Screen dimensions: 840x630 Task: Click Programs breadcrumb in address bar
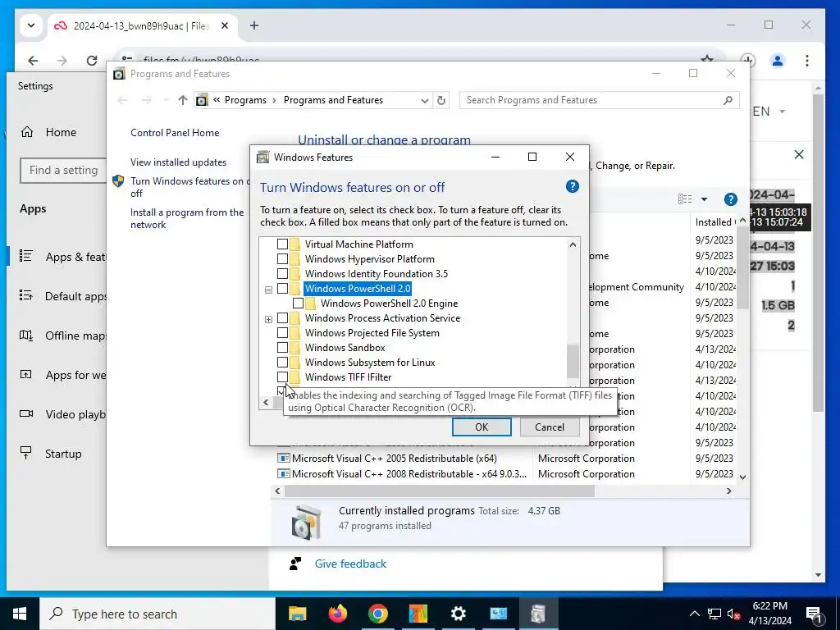[x=245, y=100]
